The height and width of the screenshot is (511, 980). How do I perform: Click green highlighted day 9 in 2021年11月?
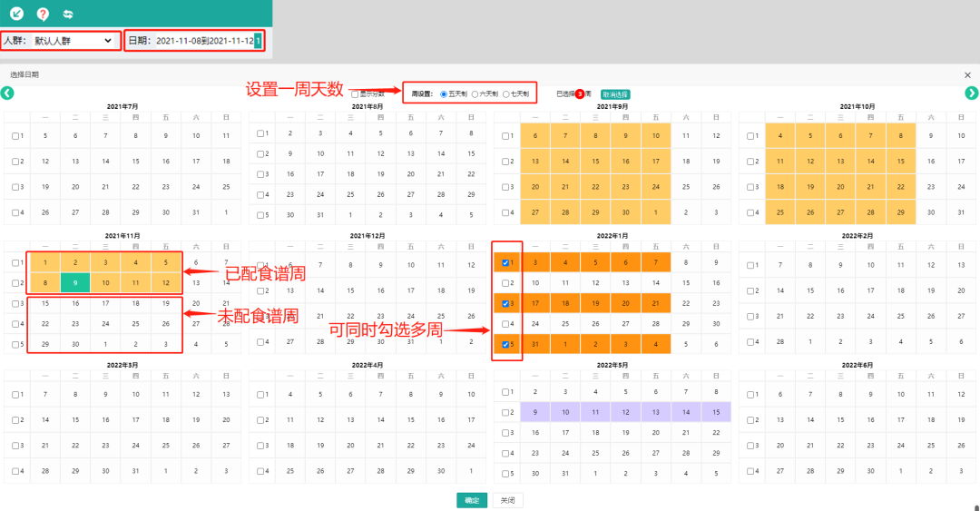click(x=75, y=282)
